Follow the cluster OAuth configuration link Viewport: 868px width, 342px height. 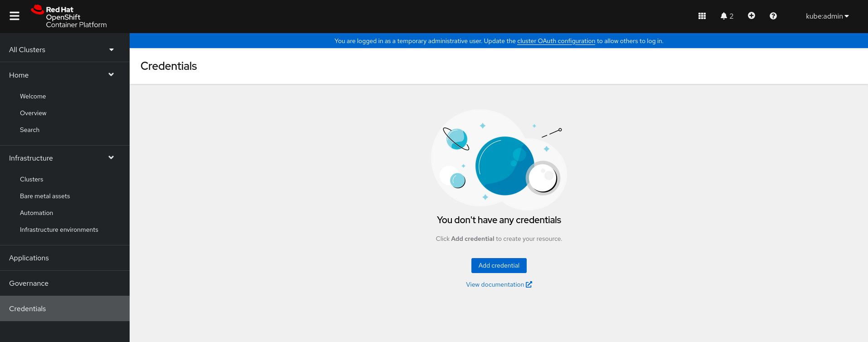[556, 41]
